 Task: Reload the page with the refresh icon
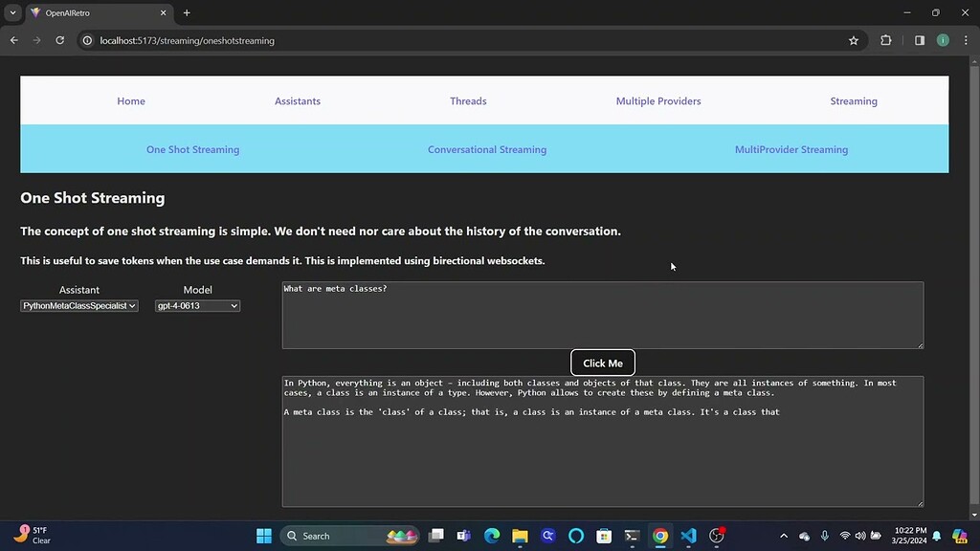[59, 40]
